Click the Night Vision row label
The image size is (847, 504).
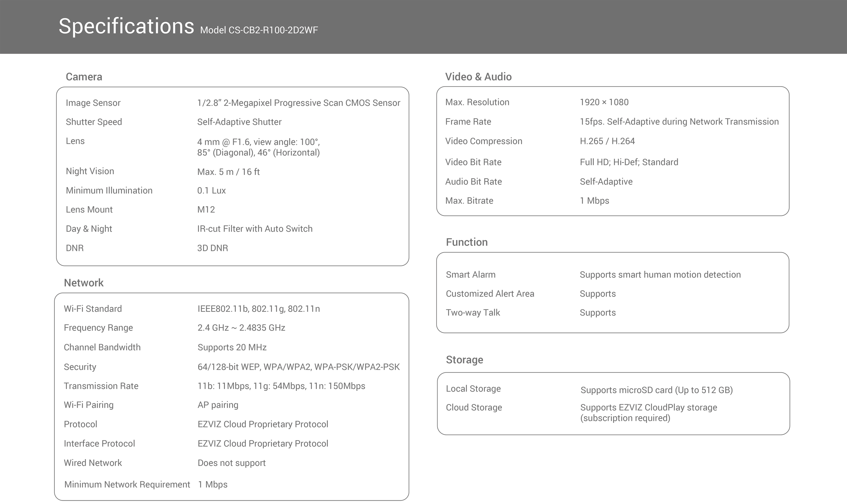click(x=90, y=171)
